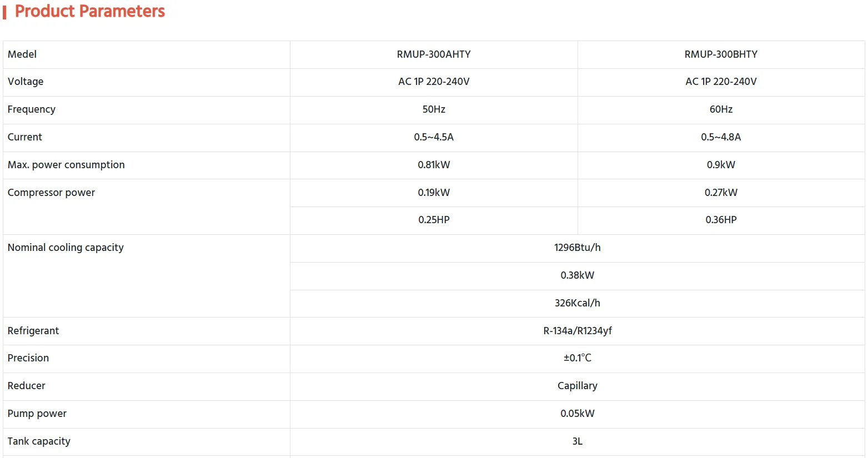Select the 326Kcal/h value cell
This screenshot has width=868, height=458.
(x=577, y=303)
